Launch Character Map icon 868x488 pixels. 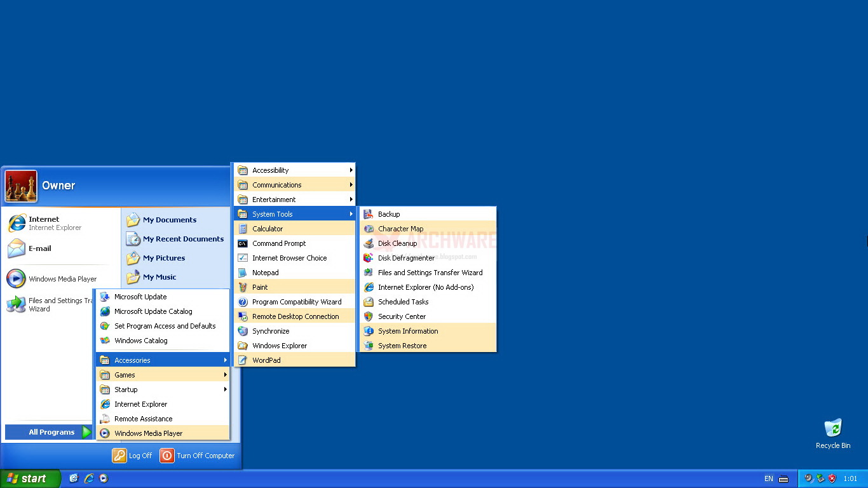tap(369, 229)
